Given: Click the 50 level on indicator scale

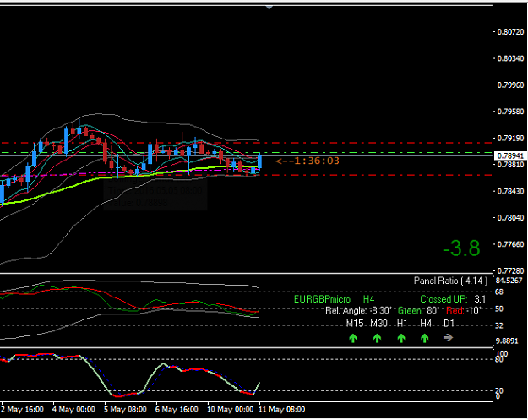Looking at the screenshot, I should point(499,308).
